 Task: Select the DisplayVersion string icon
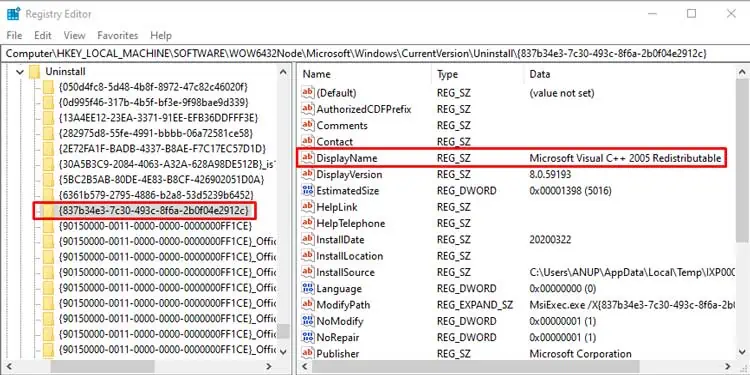click(308, 174)
